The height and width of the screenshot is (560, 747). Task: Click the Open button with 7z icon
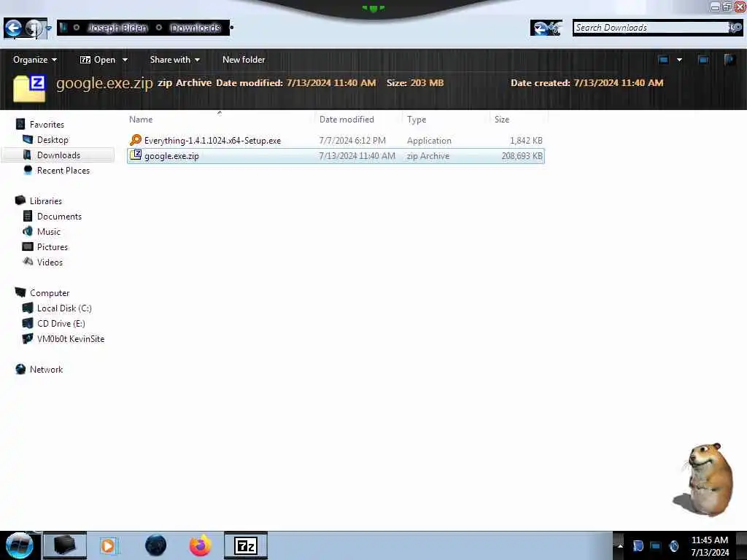pyautogui.click(x=98, y=60)
